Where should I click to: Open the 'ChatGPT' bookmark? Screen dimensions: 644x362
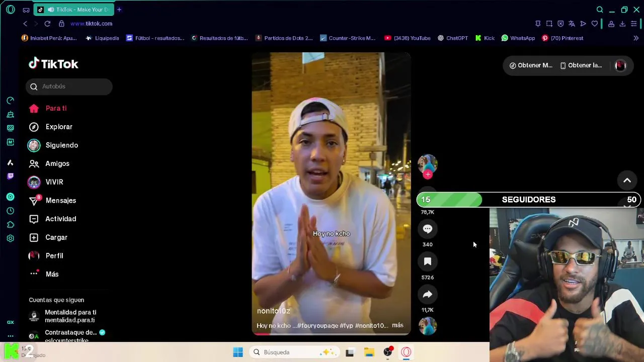pos(453,38)
